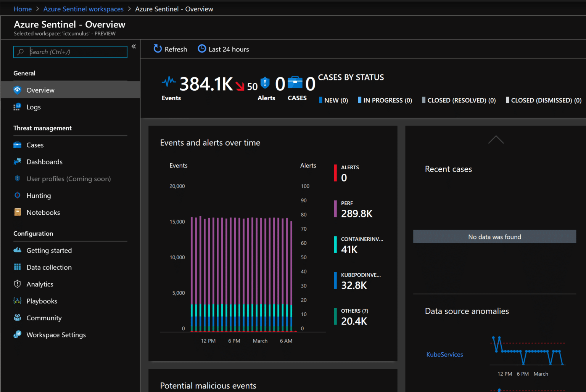Open Logs via its sidebar icon
586x392 pixels.
[x=17, y=107]
